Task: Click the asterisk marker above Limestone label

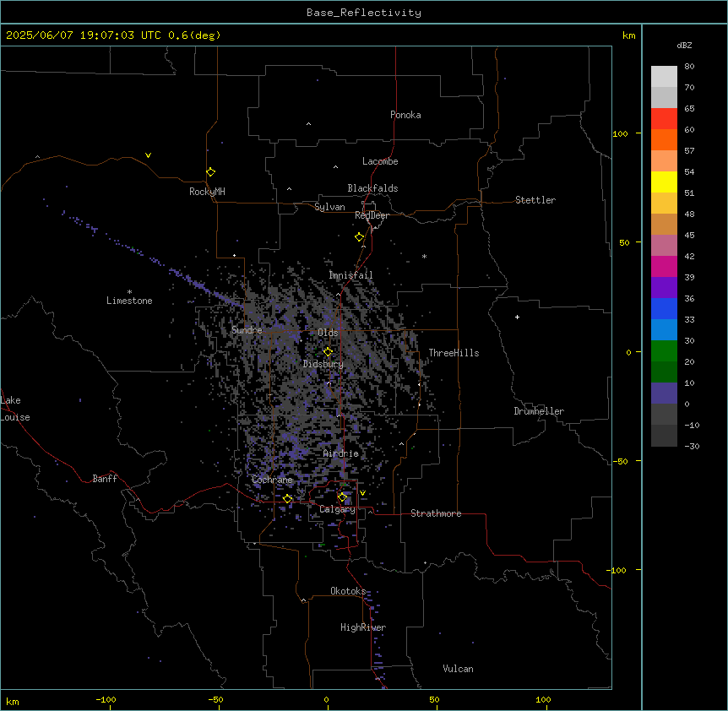Action: (x=129, y=292)
